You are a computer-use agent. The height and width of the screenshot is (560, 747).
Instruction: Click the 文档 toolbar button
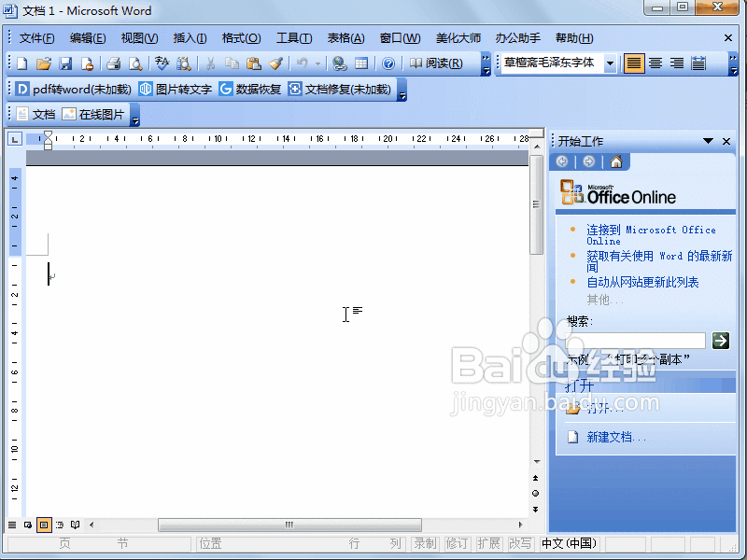pos(36,114)
